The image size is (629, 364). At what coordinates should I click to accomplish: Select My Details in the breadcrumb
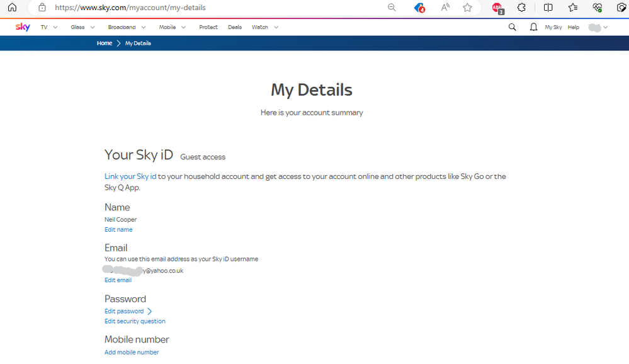pyautogui.click(x=138, y=43)
